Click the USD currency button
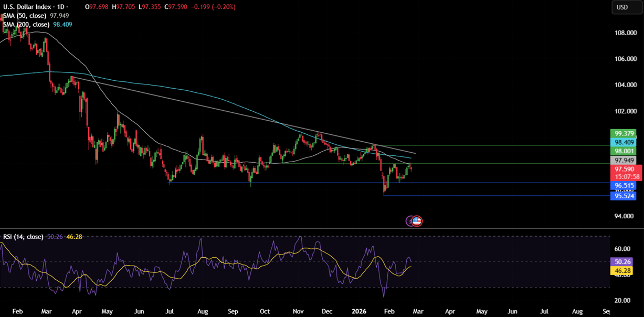Viewport: 644px width, 317px height. coord(626,7)
